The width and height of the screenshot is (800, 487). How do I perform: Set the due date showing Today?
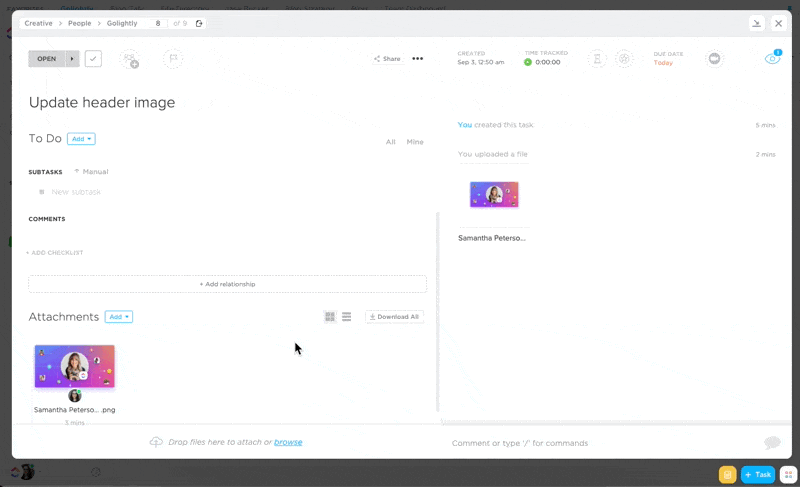663,63
